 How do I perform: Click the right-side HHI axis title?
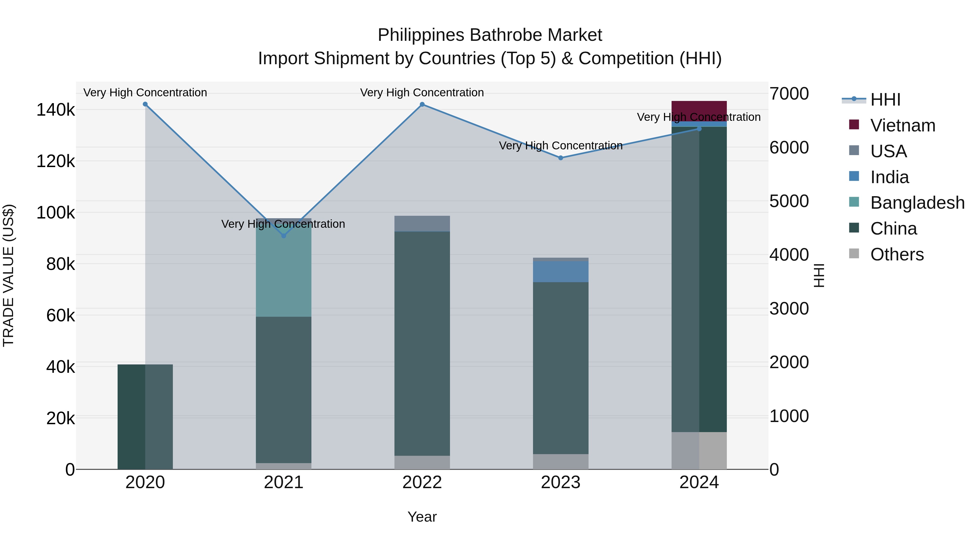819,275
